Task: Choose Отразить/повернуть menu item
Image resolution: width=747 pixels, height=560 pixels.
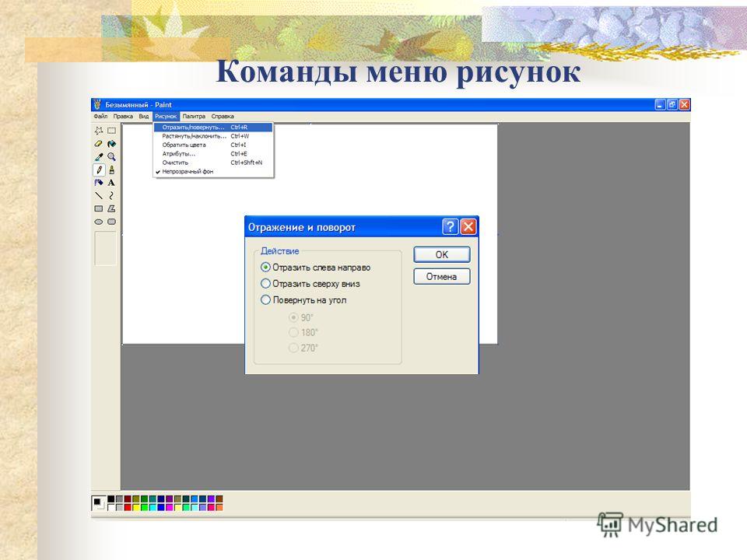Action: click(213, 127)
